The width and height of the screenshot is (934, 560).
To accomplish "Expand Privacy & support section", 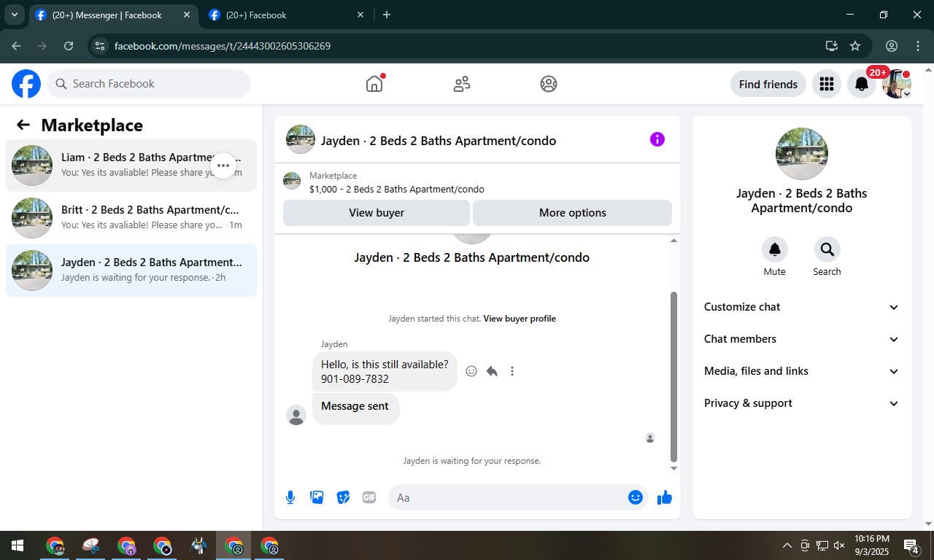I will 802,403.
